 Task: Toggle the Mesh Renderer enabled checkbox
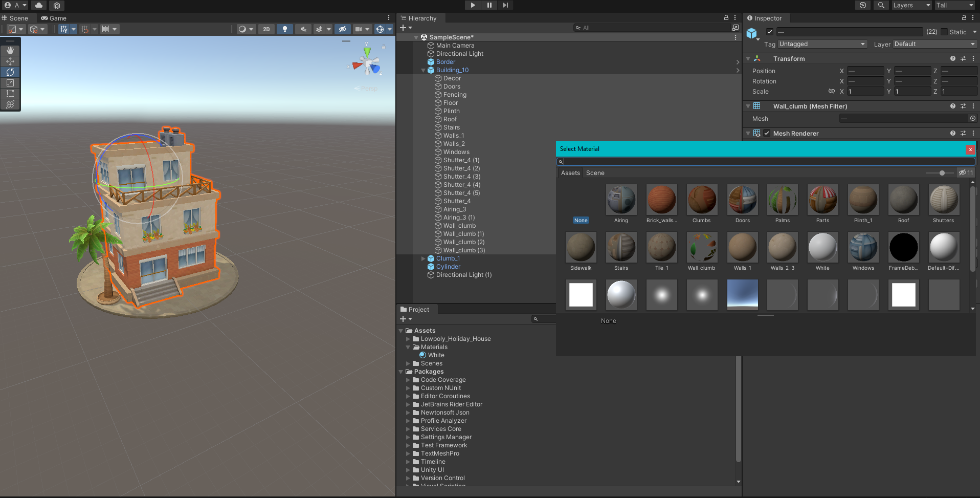(x=767, y=134)
